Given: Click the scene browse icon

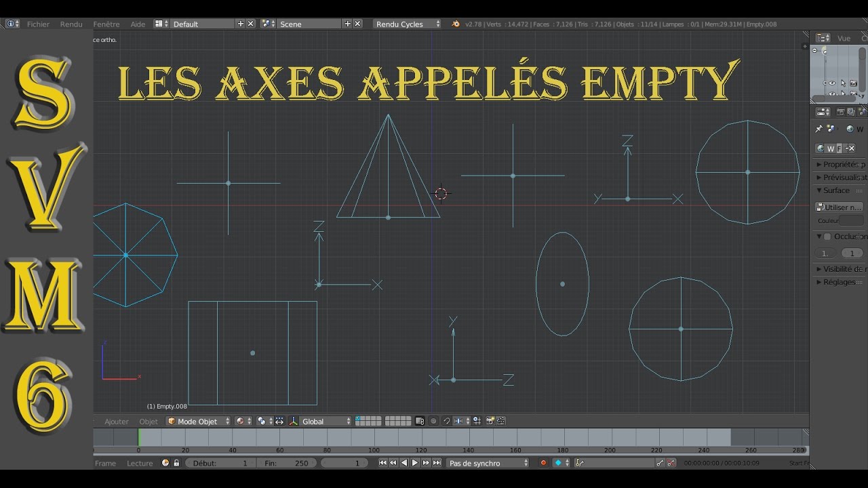Looking at the screenshot, I should (268, 24).
